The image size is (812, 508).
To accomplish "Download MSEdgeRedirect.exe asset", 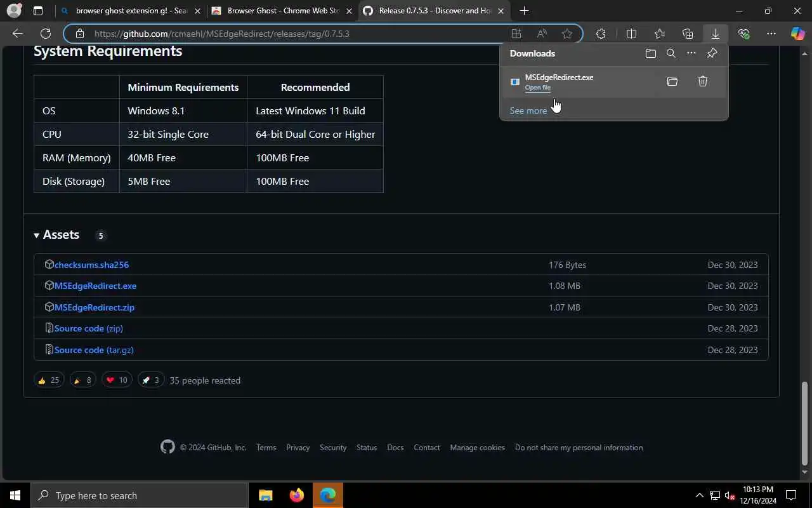I will point(95,286).
